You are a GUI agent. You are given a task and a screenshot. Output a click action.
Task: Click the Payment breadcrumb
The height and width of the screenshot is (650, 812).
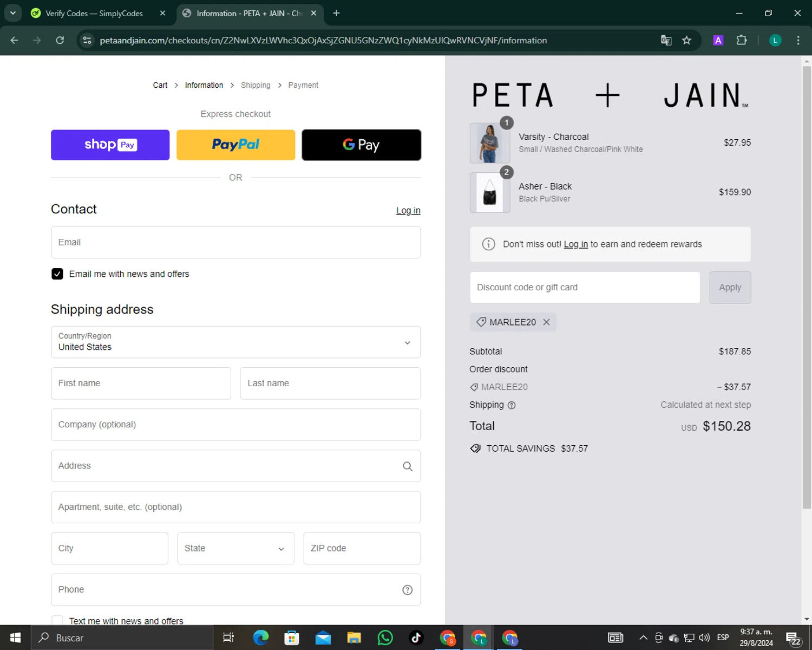point(303,85)
